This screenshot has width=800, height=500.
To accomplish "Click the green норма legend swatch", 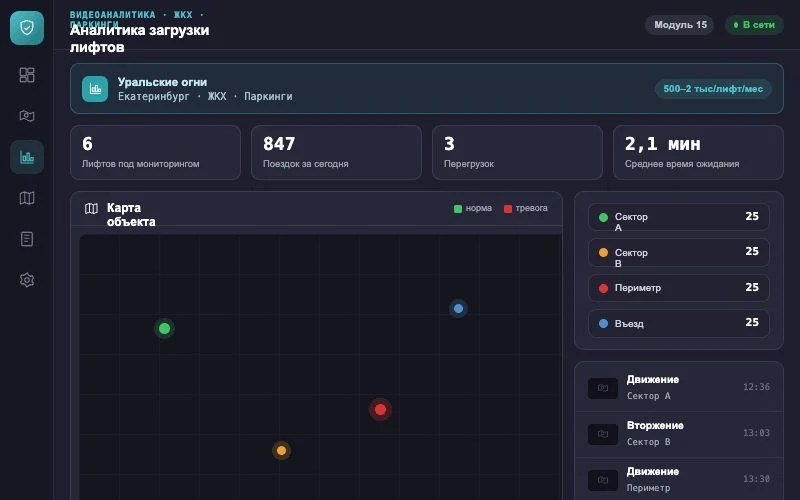I will click(x=458, y=209).
